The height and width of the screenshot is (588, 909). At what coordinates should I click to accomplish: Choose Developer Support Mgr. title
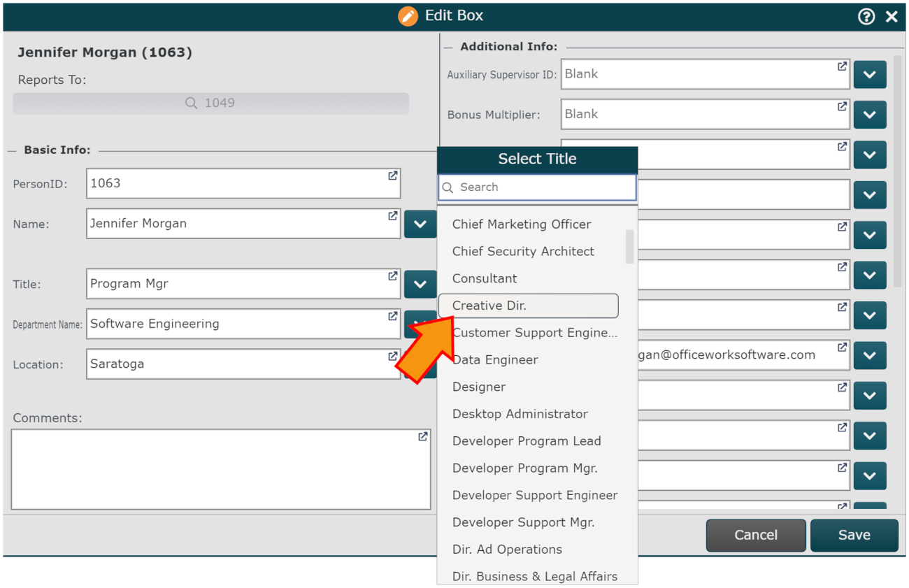pyautogui.click(x=523, y=522)
